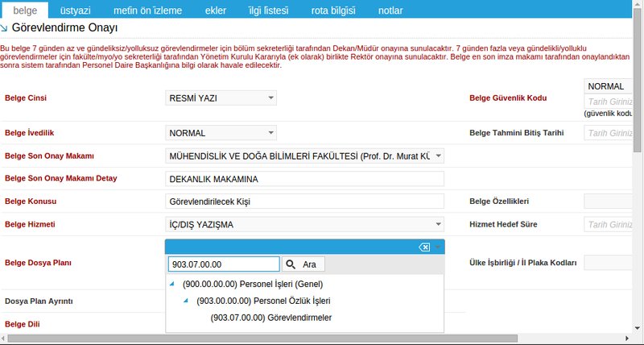The image size is (644, 345).
Task: Focus the file plan code search field
Action: coord(223,264)
